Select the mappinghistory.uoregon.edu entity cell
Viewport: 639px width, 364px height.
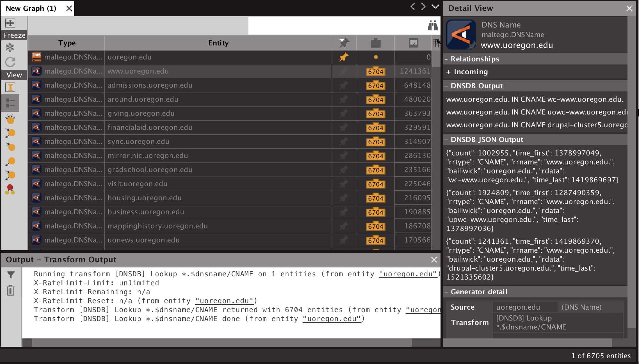[218, 226]
